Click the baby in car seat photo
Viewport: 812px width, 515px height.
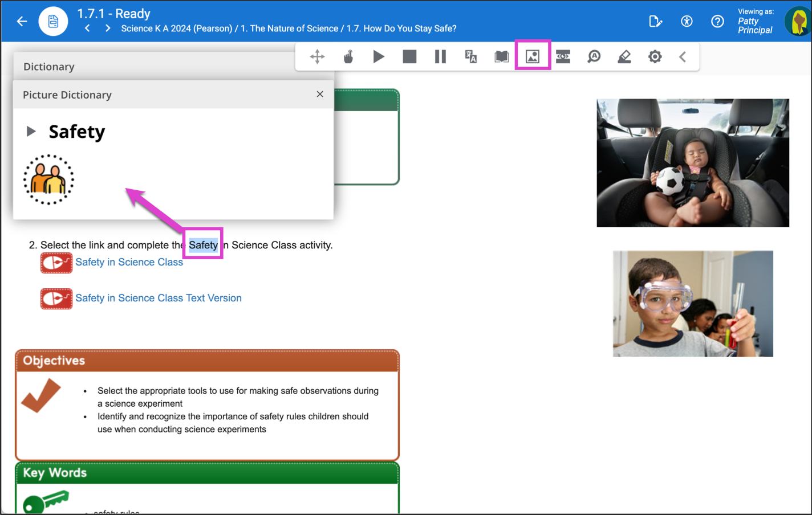click(693, 163)
